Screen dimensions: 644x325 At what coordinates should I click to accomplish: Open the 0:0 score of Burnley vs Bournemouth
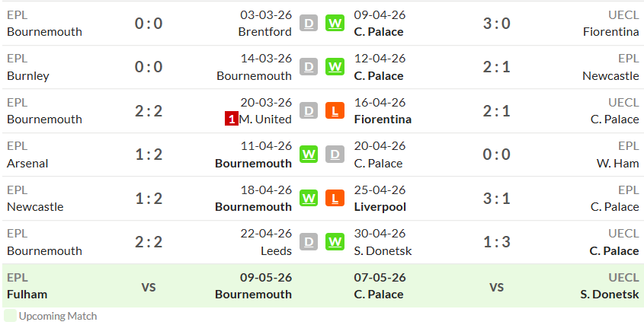(149, 67)
